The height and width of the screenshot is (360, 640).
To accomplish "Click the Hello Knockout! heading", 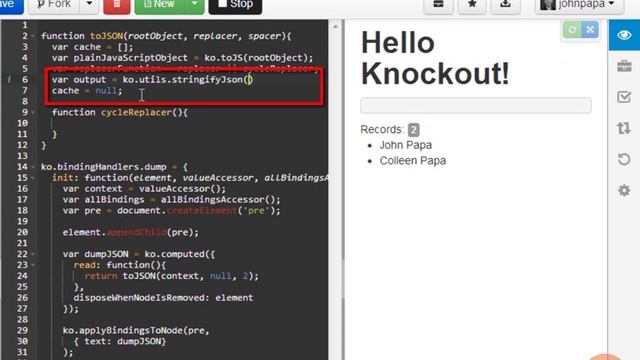I will [435, 58].
